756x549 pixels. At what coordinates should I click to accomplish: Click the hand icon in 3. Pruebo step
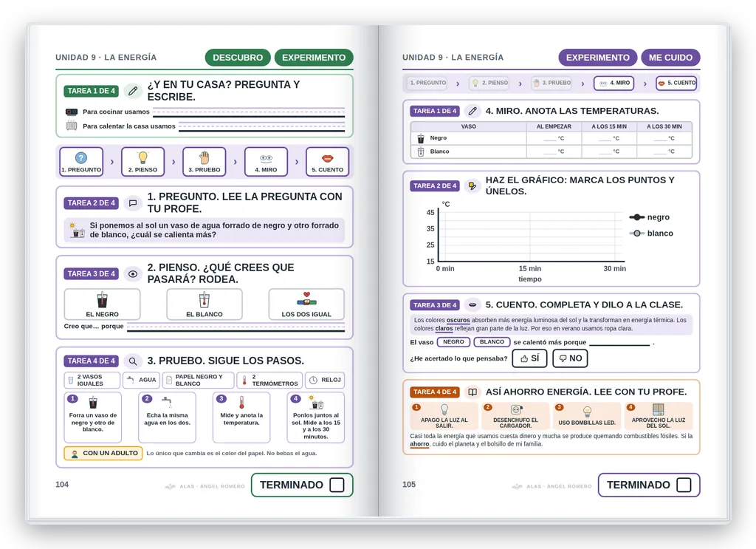coord(205,157)
